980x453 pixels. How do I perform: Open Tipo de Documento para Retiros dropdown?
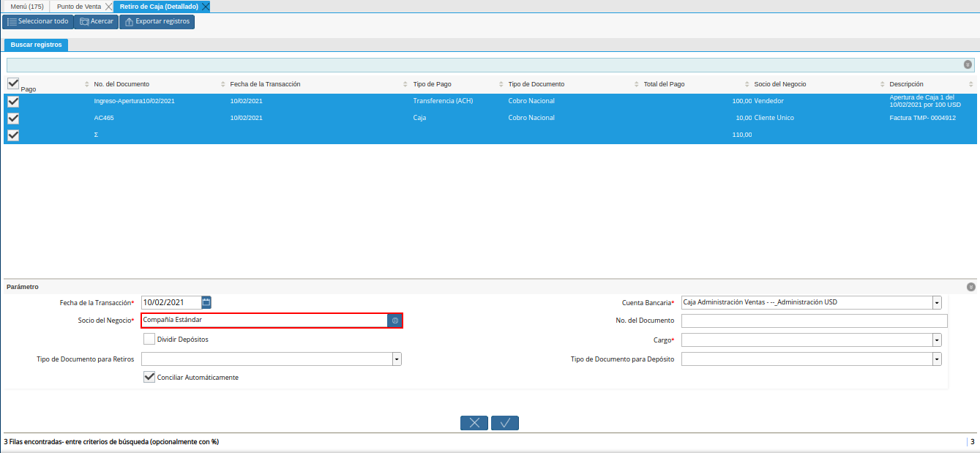coord(397,359)
